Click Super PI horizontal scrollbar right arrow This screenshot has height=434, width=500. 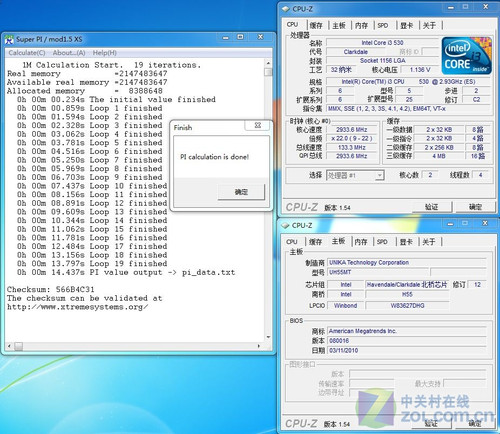(x=259, y=346)
